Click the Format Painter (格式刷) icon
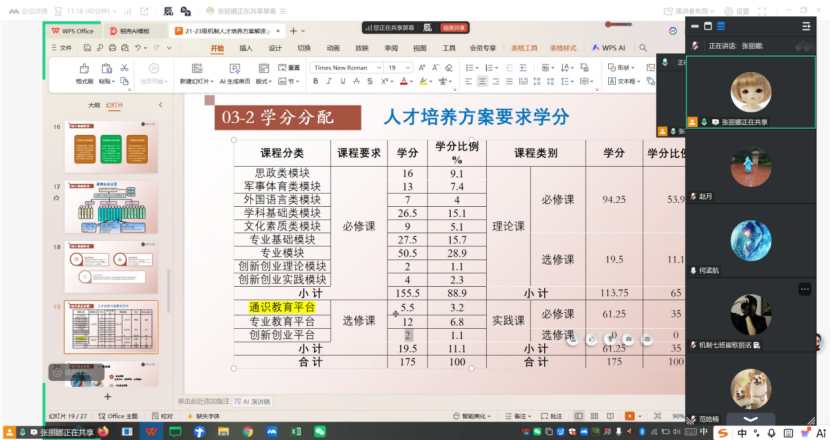 84,72
